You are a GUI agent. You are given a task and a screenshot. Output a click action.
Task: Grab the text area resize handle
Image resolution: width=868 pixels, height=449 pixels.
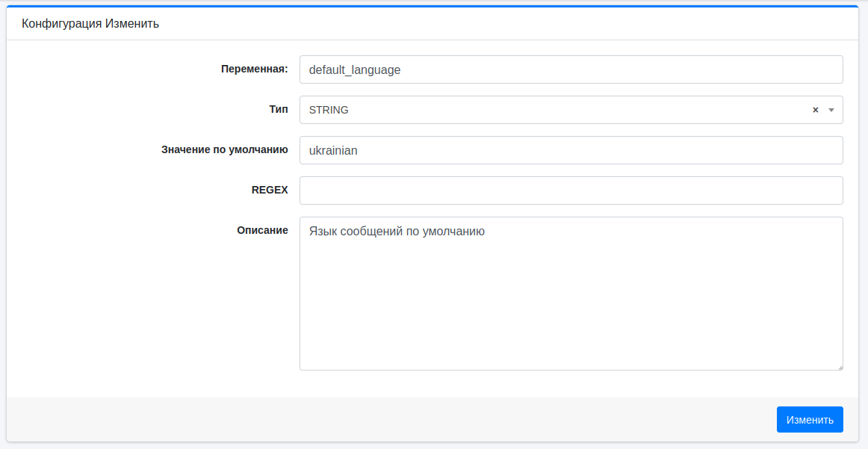pyautogui.click(x=840, y=367)
